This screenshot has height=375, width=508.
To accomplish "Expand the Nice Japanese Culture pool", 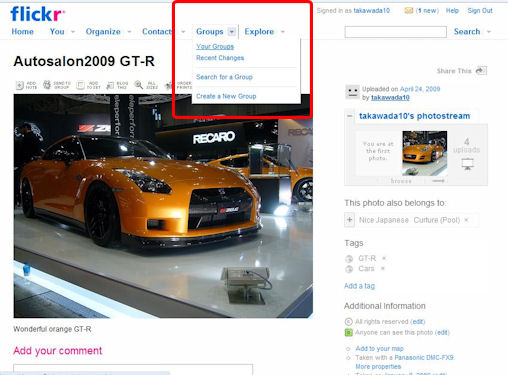I will pyautogui.click(x=349, y=220).
